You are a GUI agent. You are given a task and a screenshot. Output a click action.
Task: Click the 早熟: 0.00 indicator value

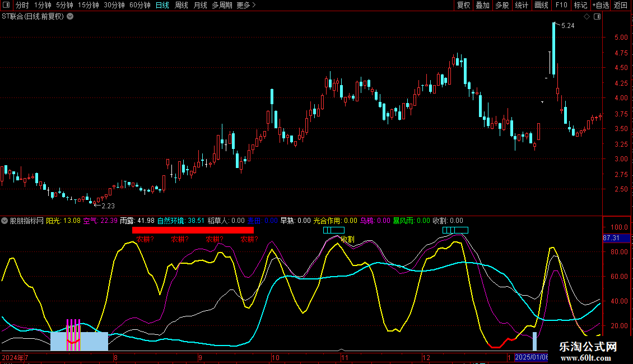click(296, 221)
